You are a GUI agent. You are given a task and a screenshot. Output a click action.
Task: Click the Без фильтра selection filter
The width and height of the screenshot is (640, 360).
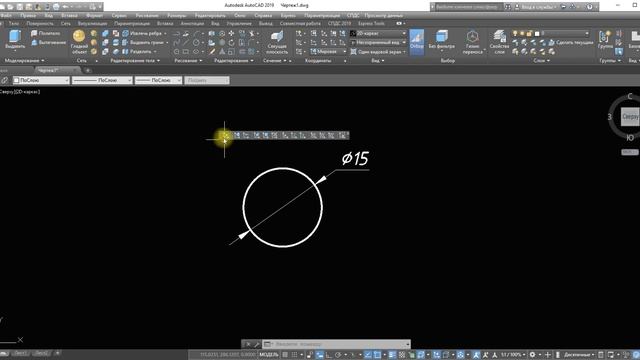(x=442, y=40)
